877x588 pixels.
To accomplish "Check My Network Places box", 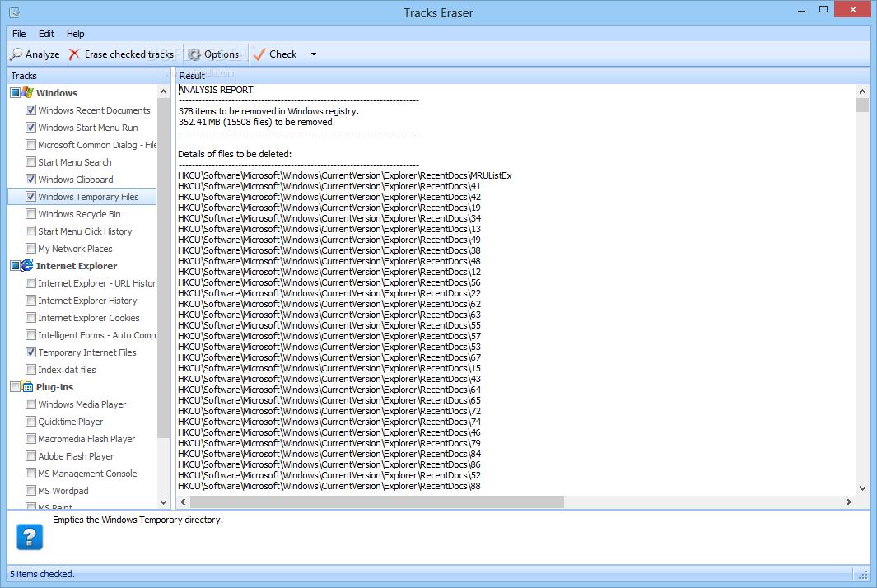I will [x=30, y=249].
